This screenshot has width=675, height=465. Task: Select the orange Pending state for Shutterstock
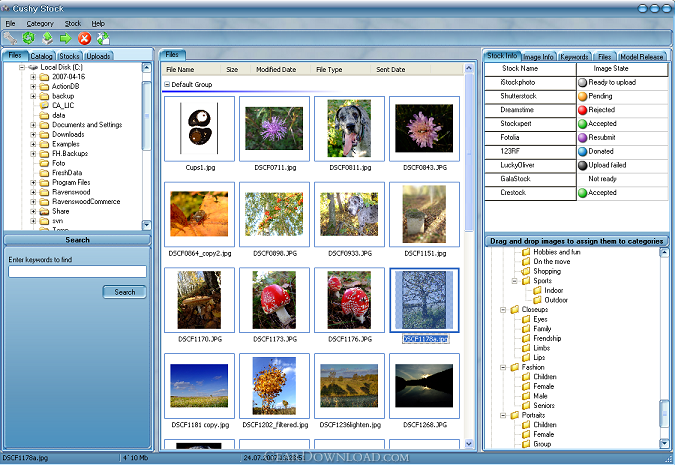(x=582, y=96)
